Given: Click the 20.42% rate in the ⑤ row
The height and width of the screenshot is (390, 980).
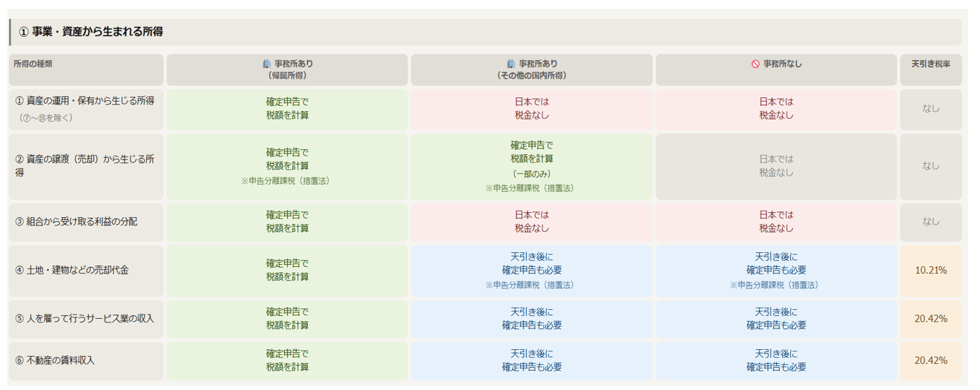Looking at the screenshot, I should (930, 319).
